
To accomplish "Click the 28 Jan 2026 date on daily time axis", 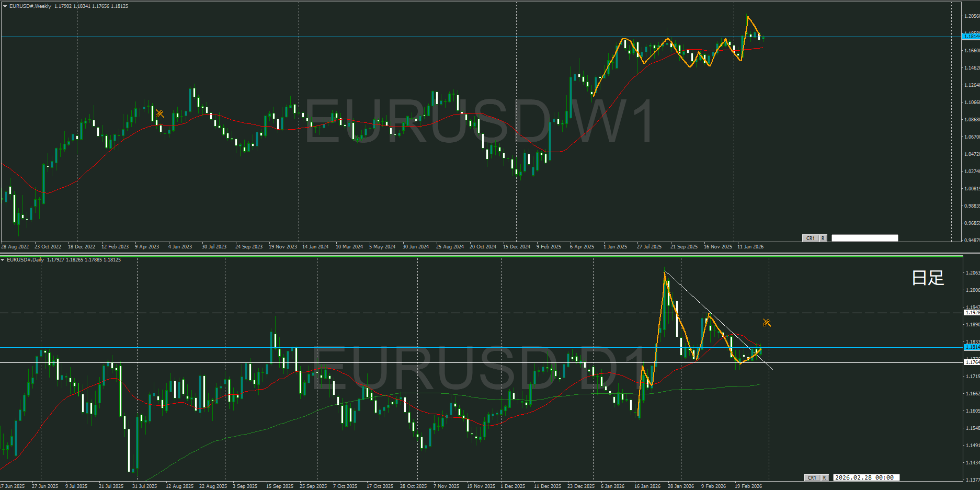I will 680,486.
